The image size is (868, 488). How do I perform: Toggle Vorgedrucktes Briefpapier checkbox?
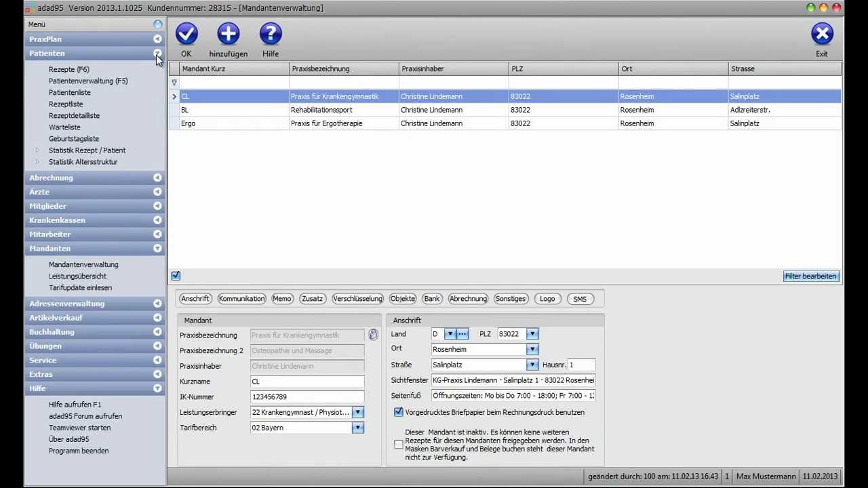(399, 412)
